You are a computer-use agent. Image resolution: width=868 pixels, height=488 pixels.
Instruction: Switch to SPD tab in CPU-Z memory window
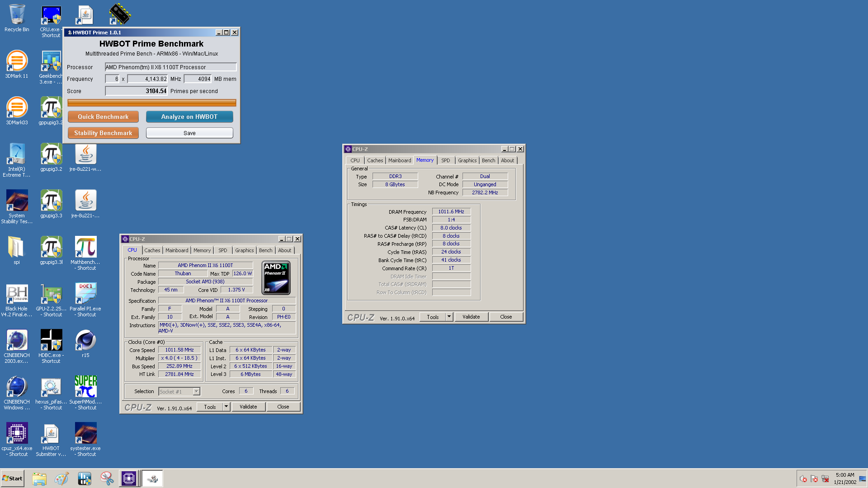click(x=446, y=160)
